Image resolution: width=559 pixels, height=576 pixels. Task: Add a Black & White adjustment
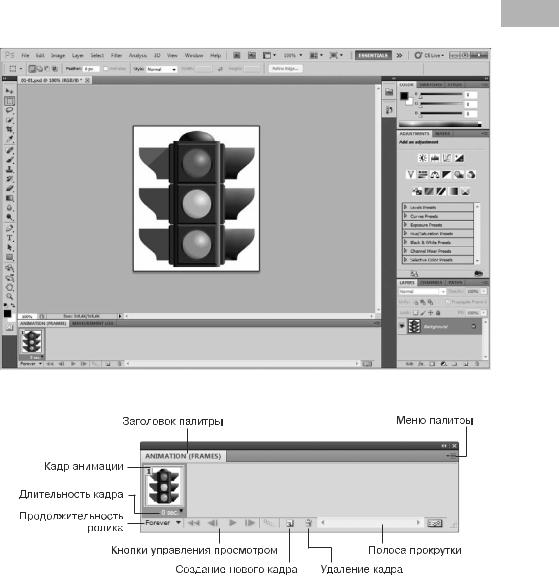pyautogui.click(x=447, y=174)
